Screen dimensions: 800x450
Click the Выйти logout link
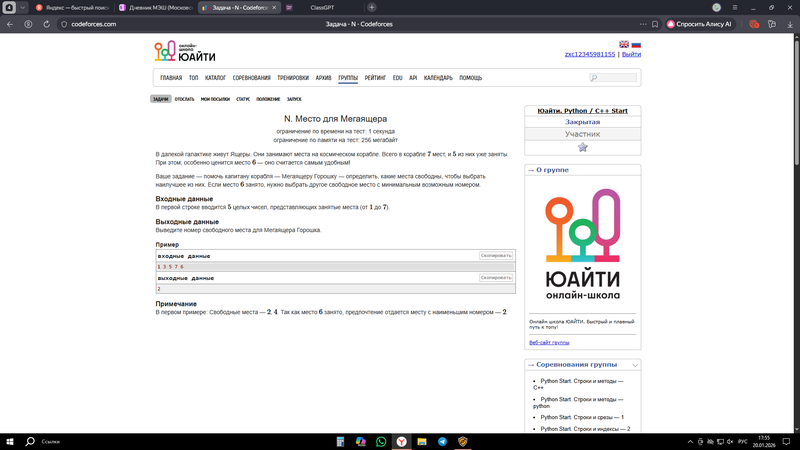point(631,55)
